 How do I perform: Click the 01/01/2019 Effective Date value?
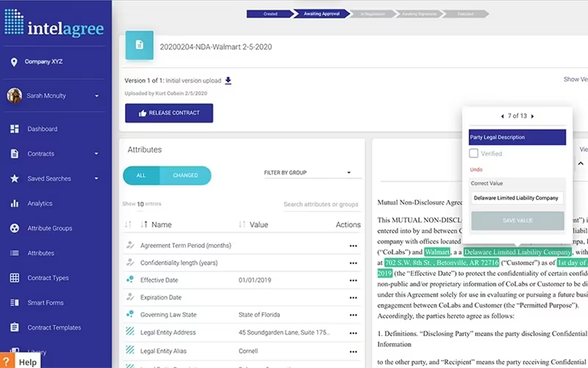click(x=254, y=280)
